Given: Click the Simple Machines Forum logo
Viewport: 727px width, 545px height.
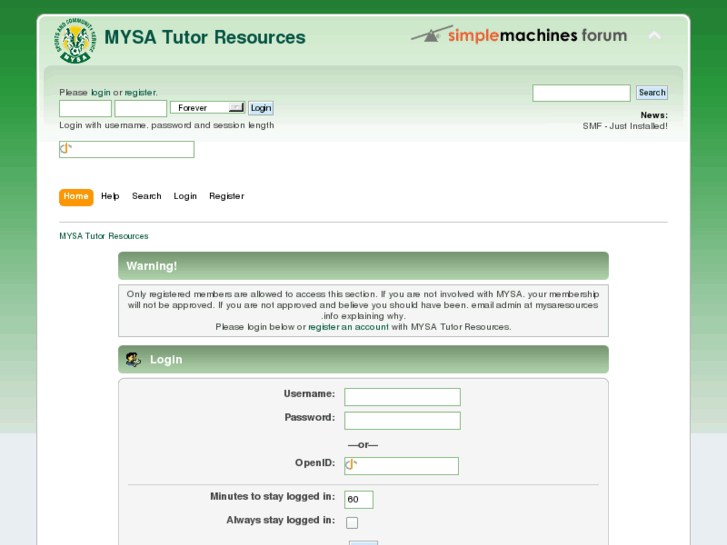Looking at the screenshot, I should tap(519, 35).
